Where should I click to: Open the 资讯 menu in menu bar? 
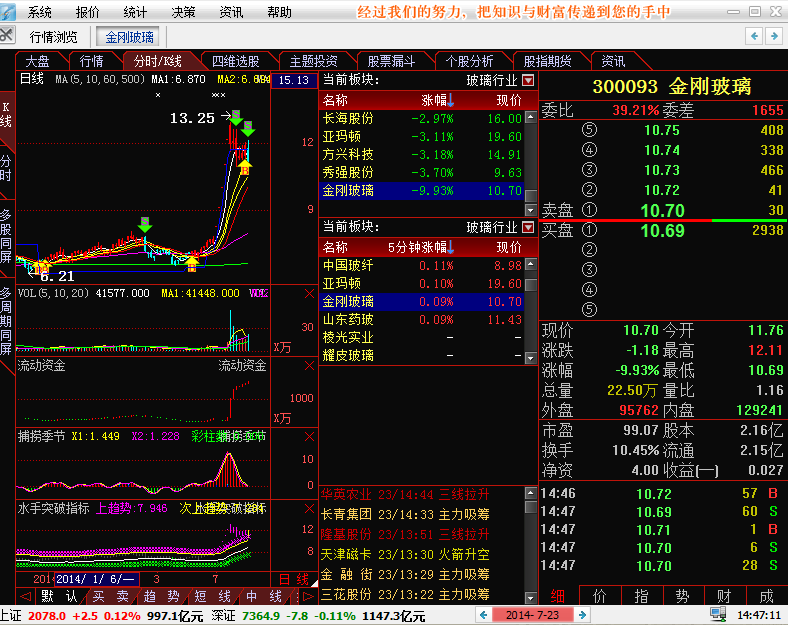click(x=231, y=12)
